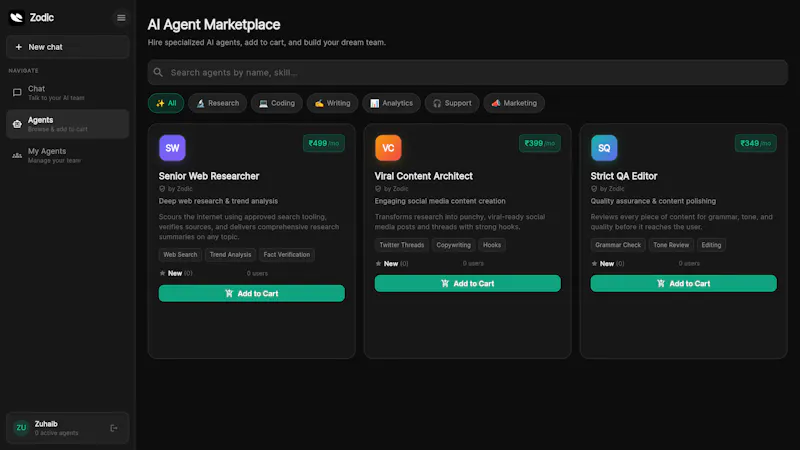The width and height of the screenshot is (800, 450).
Task: Click verified shield icon under Strict QA Editor
Action: click(594, 189)
